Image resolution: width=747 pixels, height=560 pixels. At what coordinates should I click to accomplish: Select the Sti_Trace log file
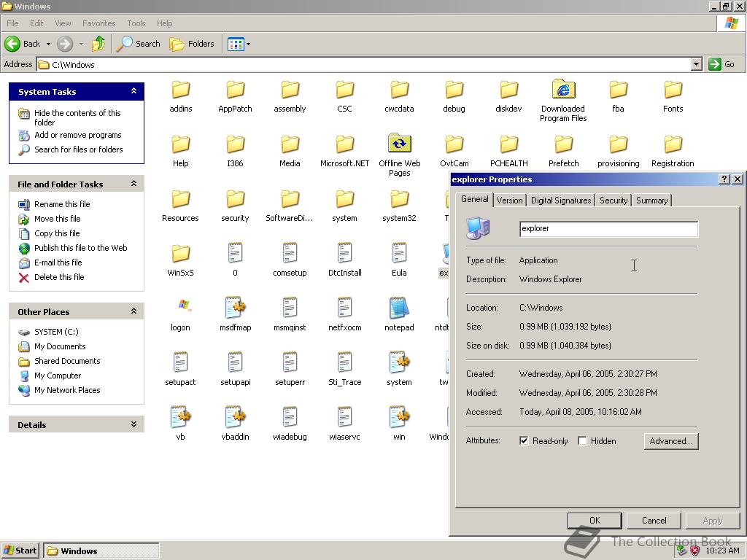[x=344, y=370]
